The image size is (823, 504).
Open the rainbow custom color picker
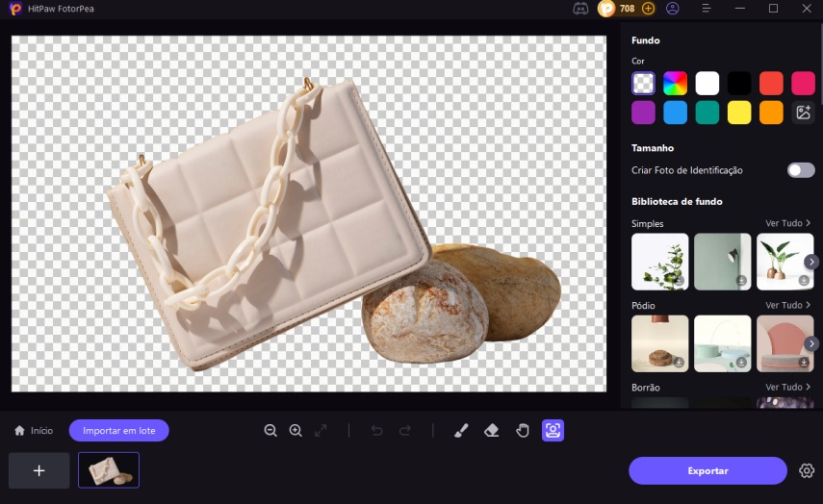coord(675,84)
